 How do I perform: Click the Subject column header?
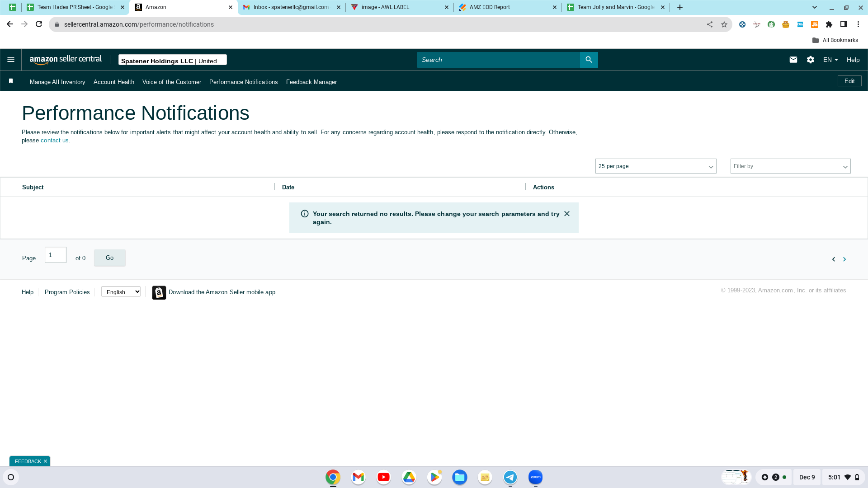coord(33,187)
